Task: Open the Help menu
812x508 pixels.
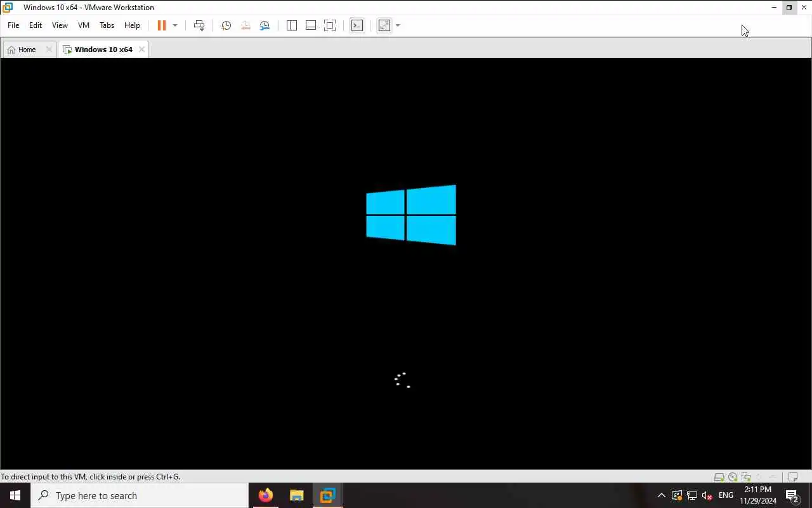Action: pos(132,25)
